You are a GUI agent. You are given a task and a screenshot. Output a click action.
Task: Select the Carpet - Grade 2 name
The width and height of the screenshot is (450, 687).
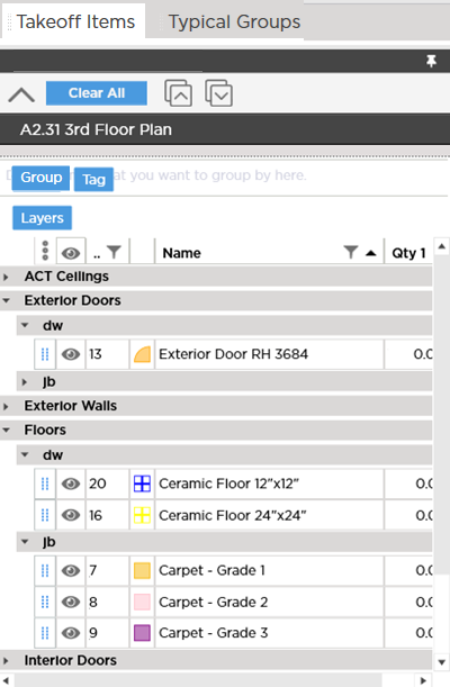[213, 602]
